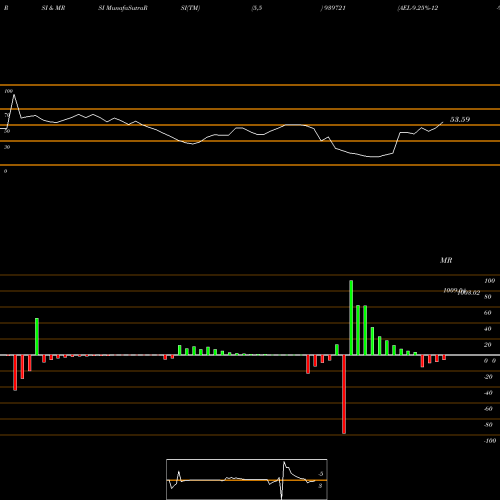
Task: Click the -40 label on MR axis
Action: 488,393
